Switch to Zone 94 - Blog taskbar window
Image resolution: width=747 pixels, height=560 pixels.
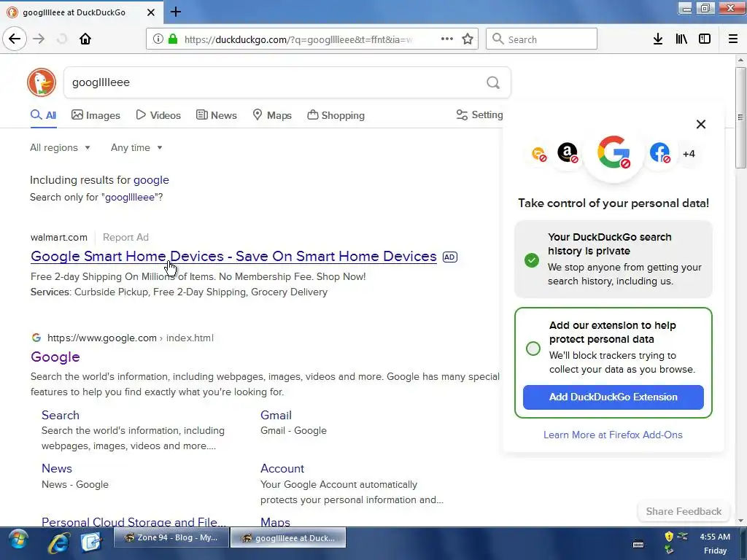point(171,537)
